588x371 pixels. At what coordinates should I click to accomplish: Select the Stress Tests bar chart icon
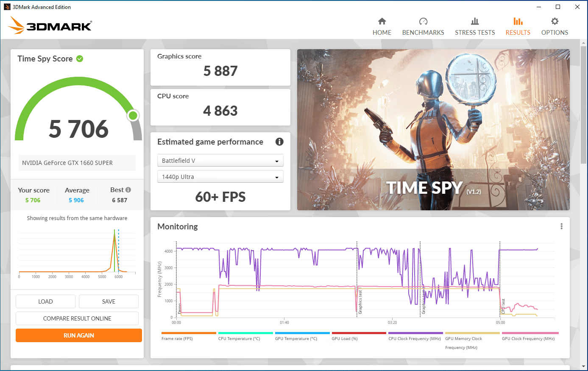475,21
